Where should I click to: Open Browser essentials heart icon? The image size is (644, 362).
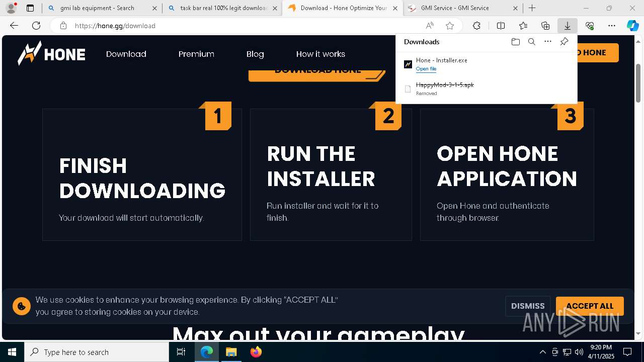pyautogui.click(x=590, y=26)
